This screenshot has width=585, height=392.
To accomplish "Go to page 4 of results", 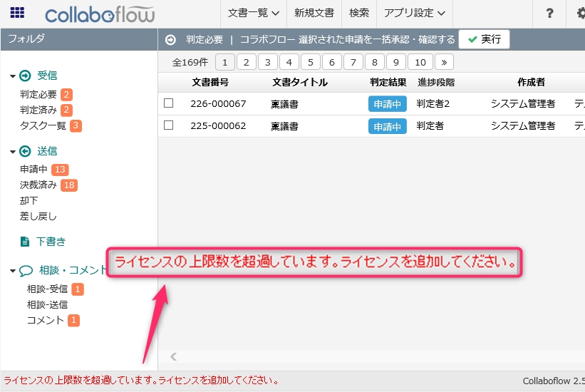I will (x=289, y=62).
